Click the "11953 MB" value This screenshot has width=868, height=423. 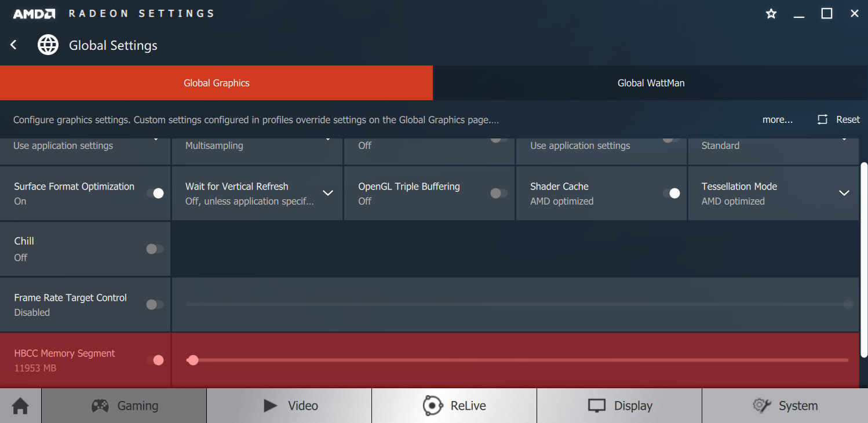point(35,368)
